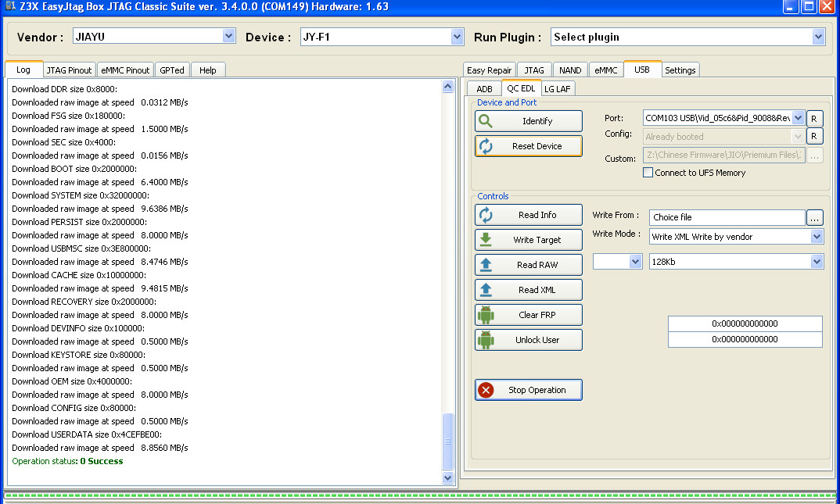Click the green progress bar at bottom
This screenshot has height=504, width=840.
tap(420, 495)
